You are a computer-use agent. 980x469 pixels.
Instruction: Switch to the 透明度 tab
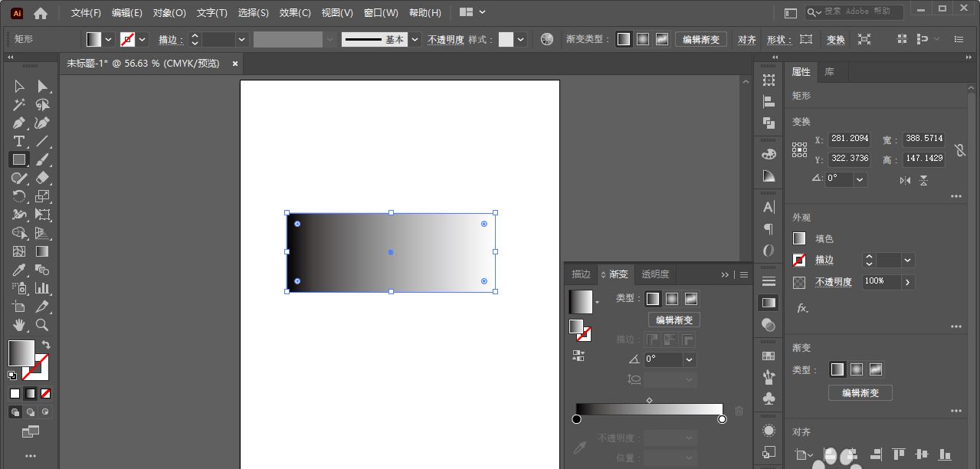pos(655,274)
